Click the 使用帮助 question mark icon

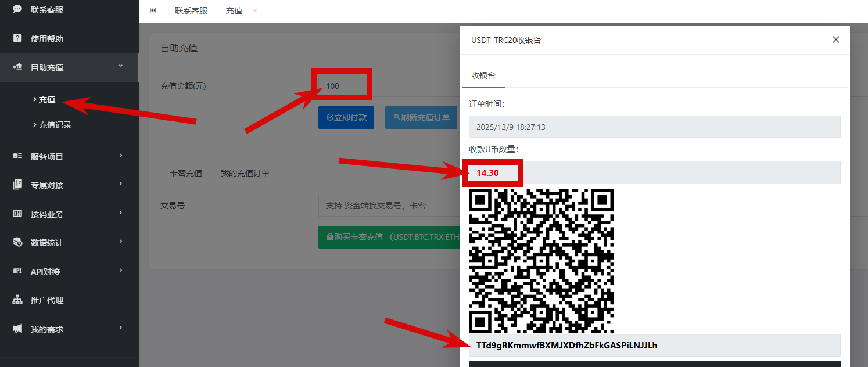pos(17,38)
